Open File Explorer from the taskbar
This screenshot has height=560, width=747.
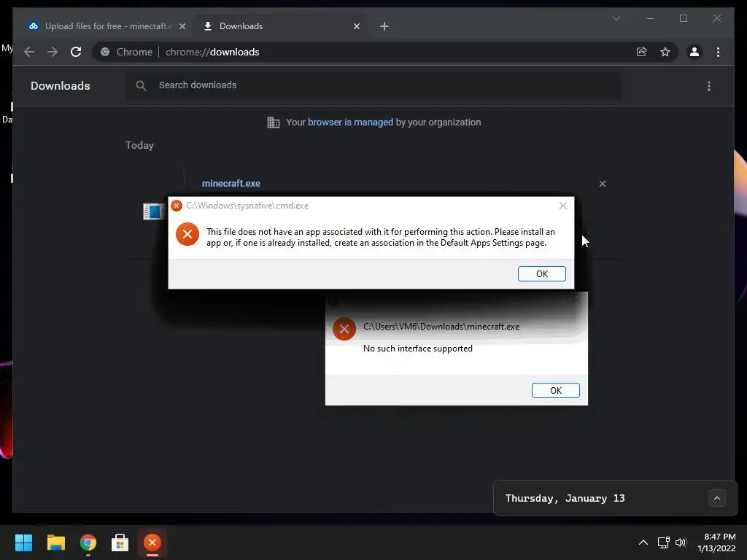pos(55,542)
